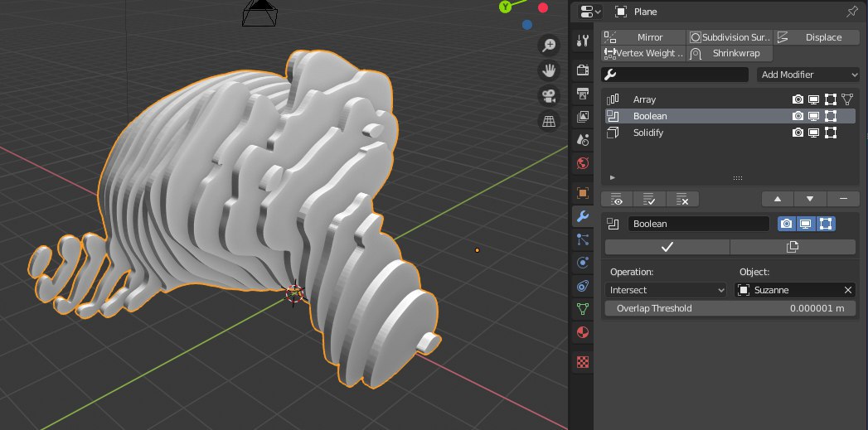Toggle Array modifier viewport display
This screenshot has height=430, width=868.
814,99
